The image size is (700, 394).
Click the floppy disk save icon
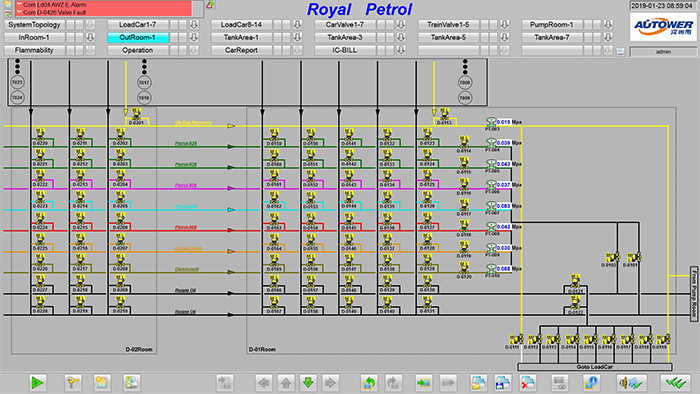503,382
